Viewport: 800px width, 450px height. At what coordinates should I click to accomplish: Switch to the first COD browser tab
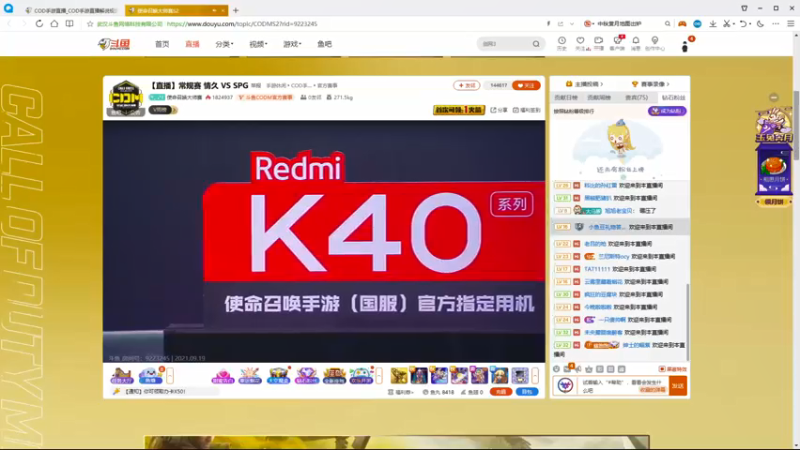(x=70, y=10)
